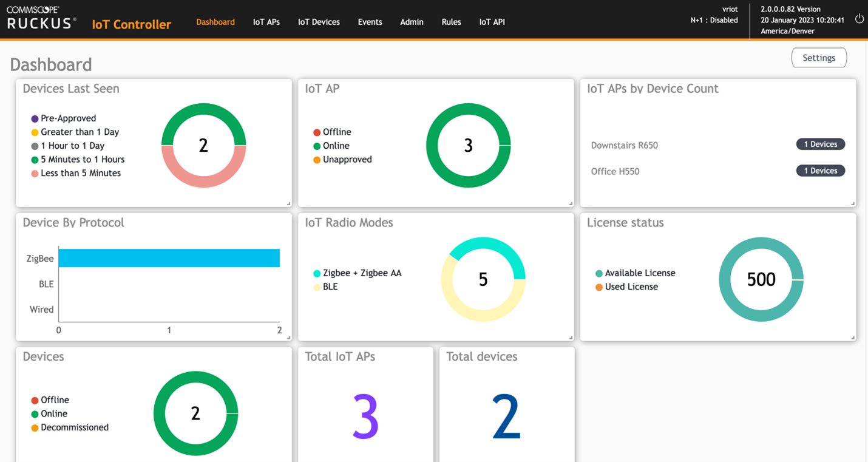The height and width of the screenshot is (462, 868).
Task: Click the 1 Devices badge for Downstairs R650
Action: point(820,144)
